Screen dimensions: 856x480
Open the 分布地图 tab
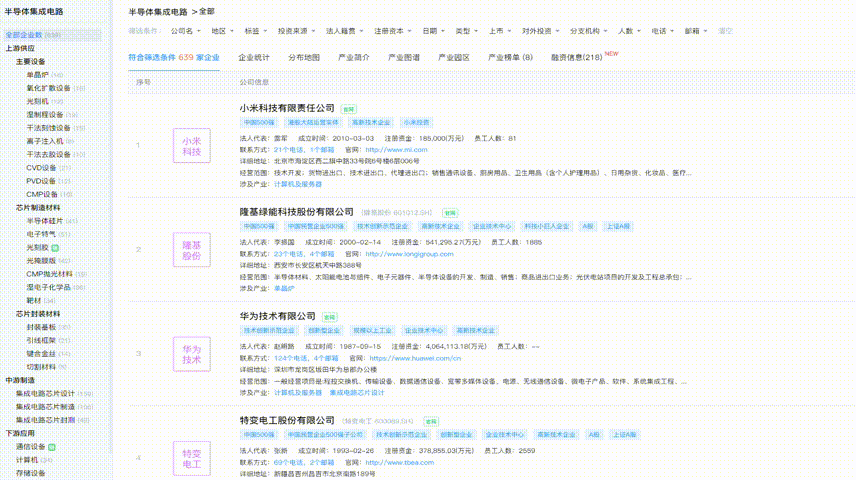tap(304, 58)
